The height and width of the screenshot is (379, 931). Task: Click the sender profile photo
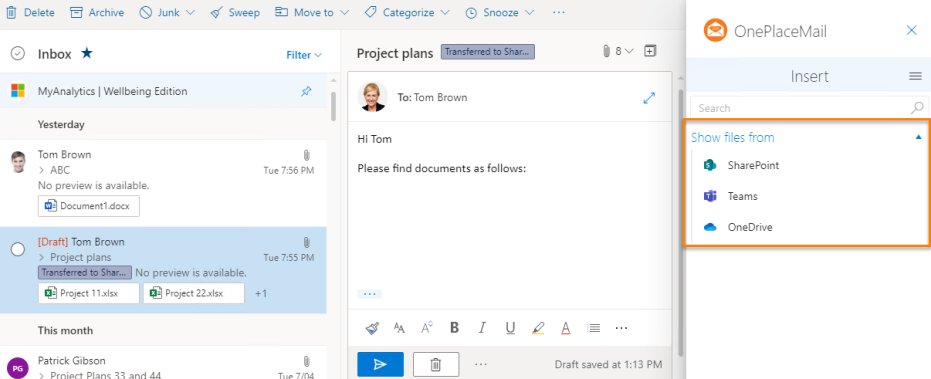[373, 97]
